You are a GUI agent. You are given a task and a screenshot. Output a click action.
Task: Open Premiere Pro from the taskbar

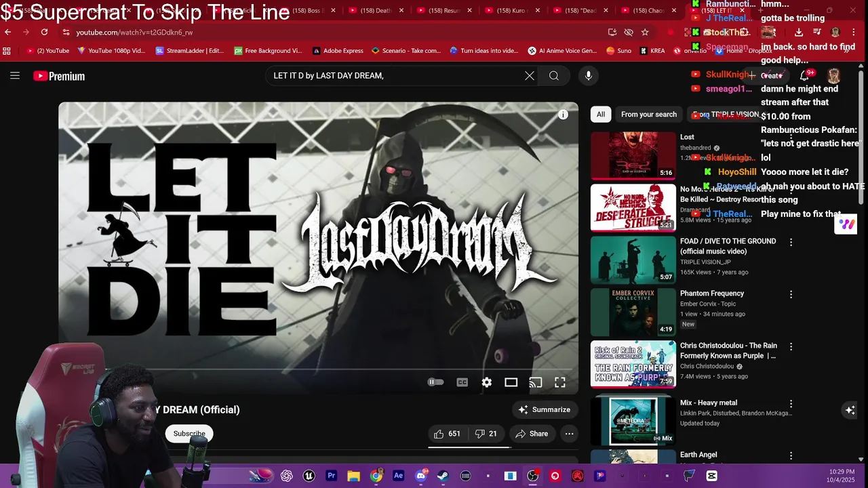click(332, 476)
